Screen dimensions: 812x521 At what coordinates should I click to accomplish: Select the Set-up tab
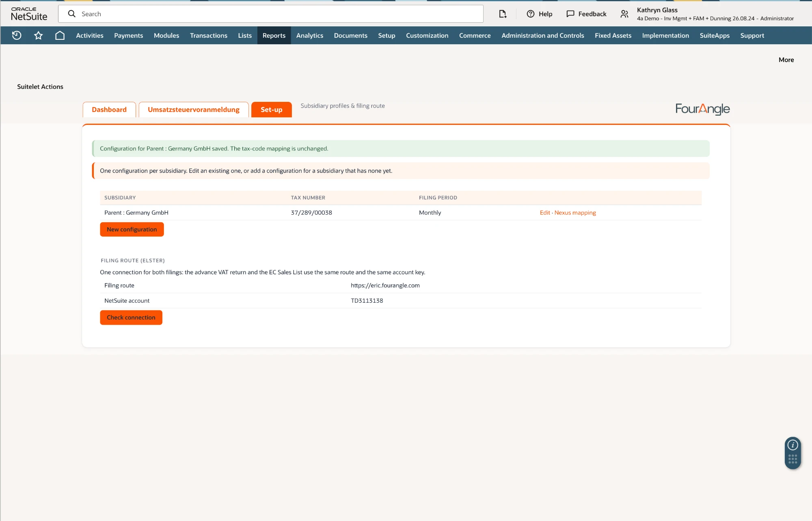coord(272,110)
